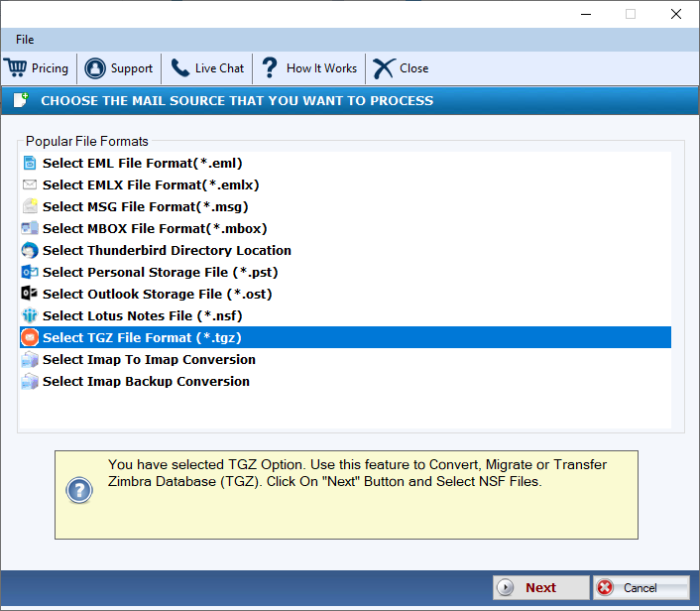700x611 pixels.
Task: Click the Next button
Action: pos(541,587)
